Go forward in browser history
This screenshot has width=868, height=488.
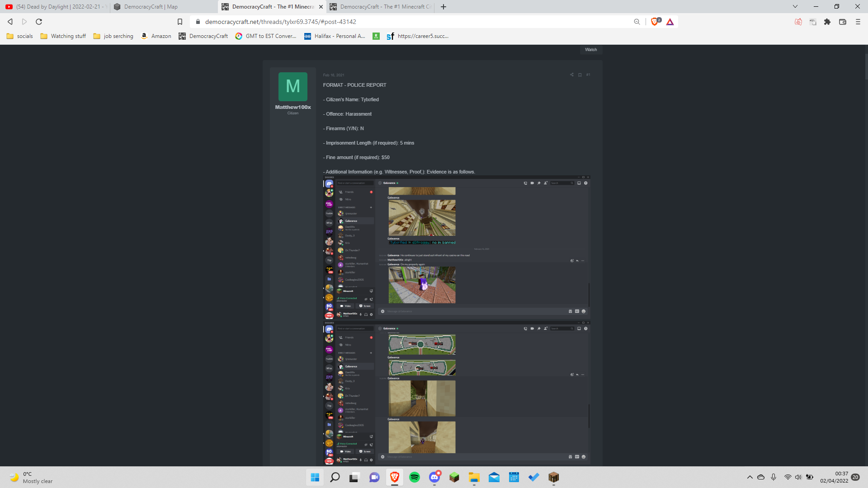click(24, 22)
